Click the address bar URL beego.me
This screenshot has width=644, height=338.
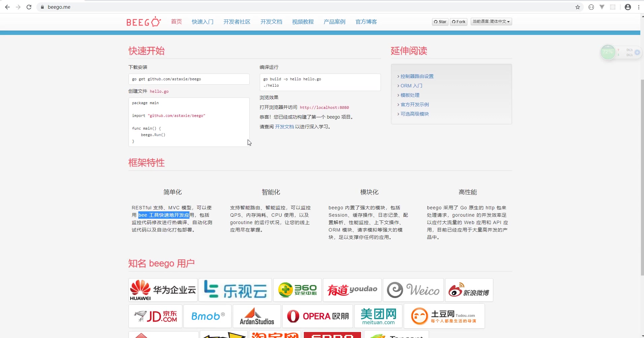(x=59, y=7)
